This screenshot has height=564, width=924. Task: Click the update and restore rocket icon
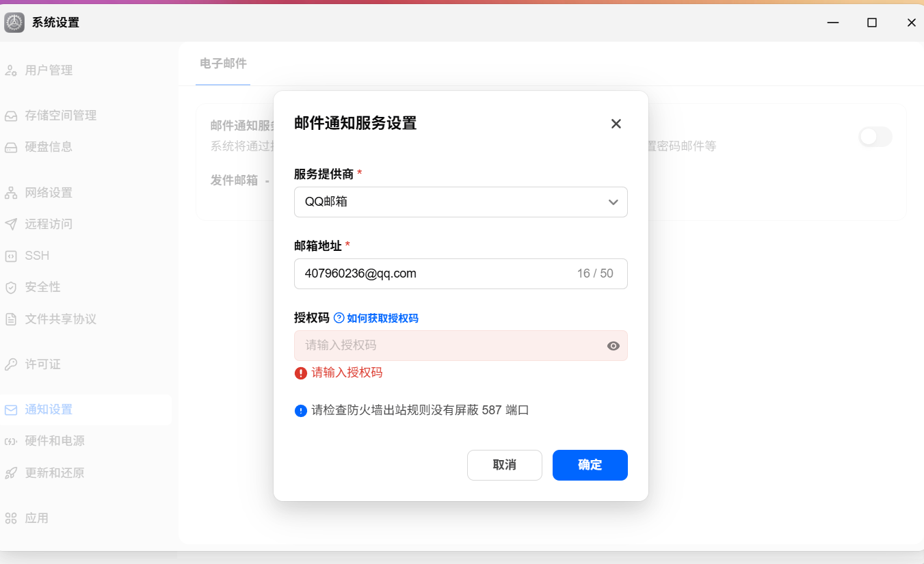11,473
